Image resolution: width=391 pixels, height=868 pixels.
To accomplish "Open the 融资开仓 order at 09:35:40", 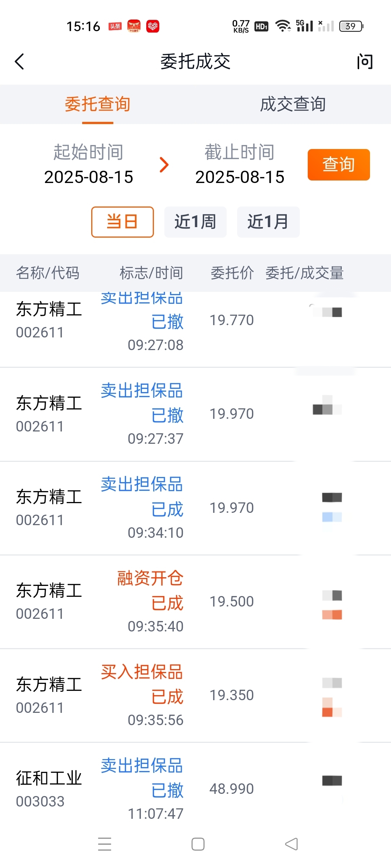I will click(x=195, y=602).
